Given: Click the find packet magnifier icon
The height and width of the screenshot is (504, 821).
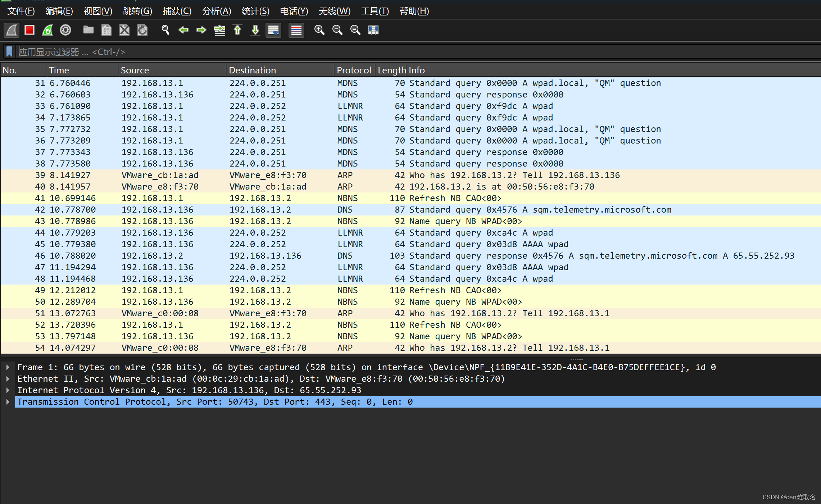Looking at the screenshot, I should coord(165,30).
